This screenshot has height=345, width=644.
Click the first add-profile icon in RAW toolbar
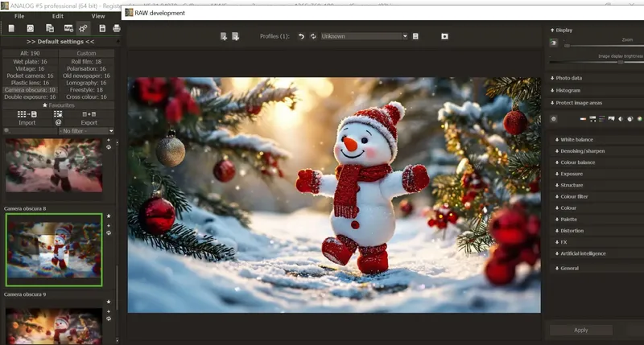pyautogui.click(x=224, y=36)
